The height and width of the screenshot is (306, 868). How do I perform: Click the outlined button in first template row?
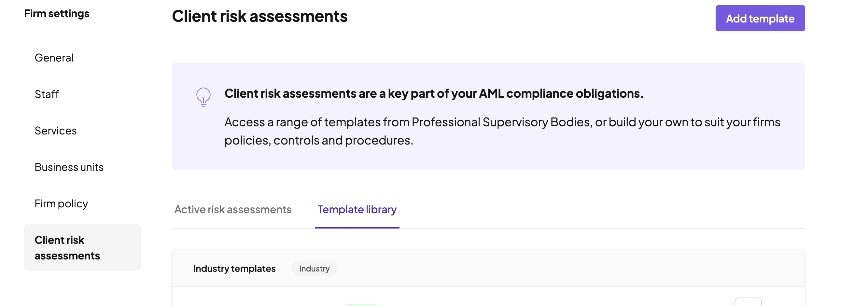[x=748, y=302]
